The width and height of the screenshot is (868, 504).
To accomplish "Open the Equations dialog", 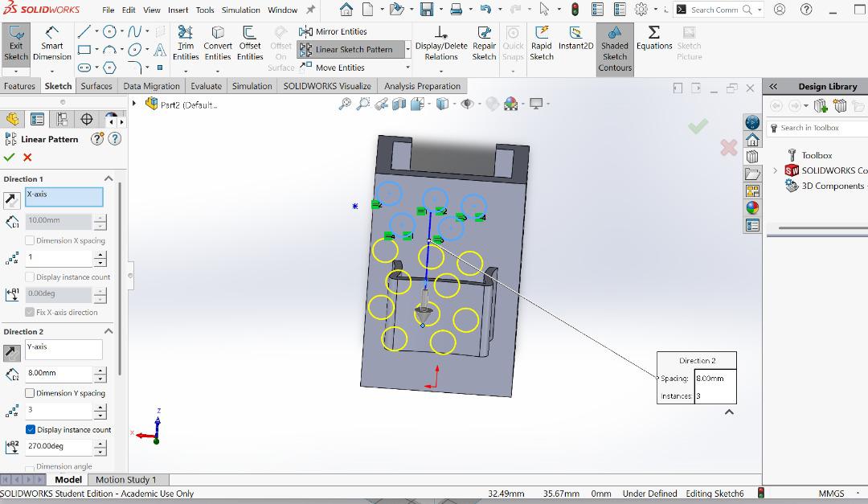I will point(653,39).
